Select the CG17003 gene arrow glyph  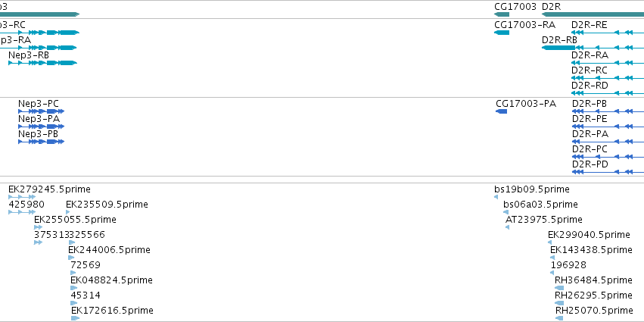[502, 14]
